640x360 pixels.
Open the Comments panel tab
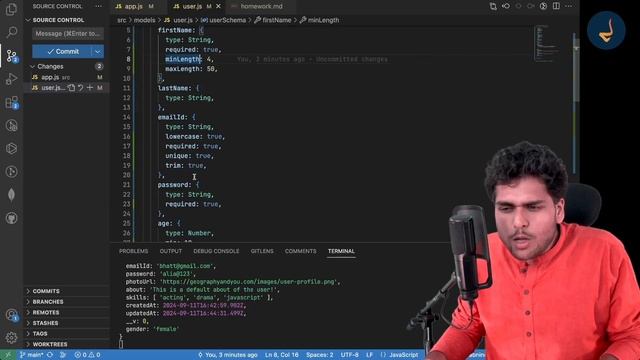pyautogui.click(x=300, y=251)
